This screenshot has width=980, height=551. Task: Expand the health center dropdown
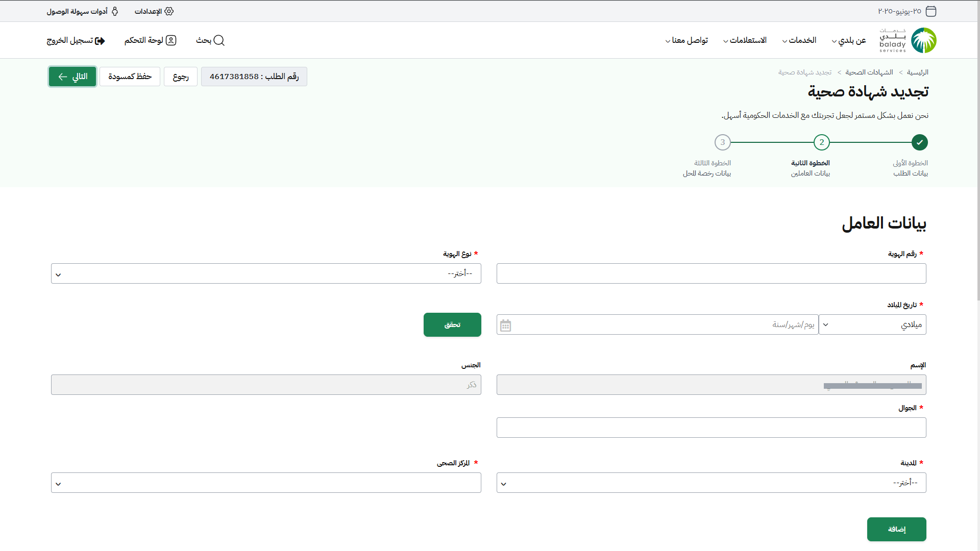click(266, 483)
